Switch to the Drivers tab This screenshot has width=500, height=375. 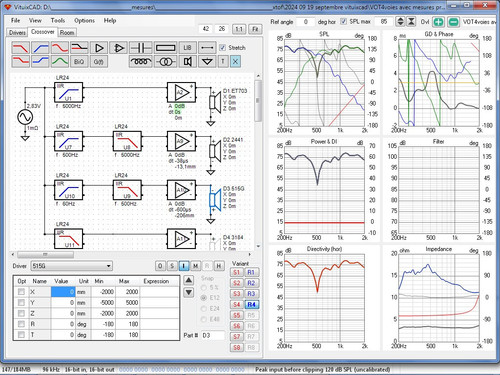[x=17, y=32]
